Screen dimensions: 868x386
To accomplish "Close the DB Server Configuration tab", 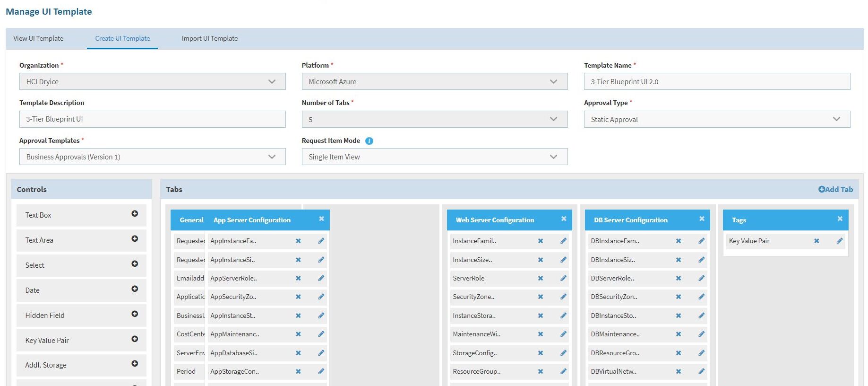I will [702, 219].
